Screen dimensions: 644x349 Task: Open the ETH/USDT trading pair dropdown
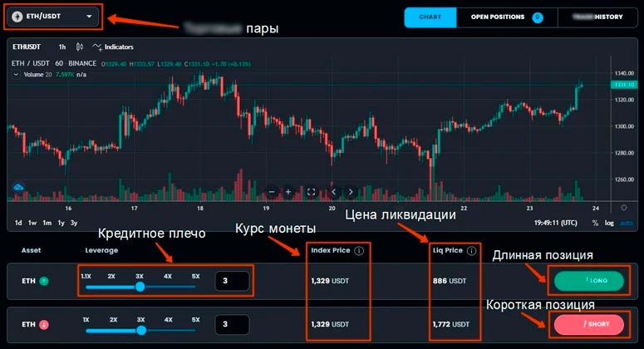[53, 17]
